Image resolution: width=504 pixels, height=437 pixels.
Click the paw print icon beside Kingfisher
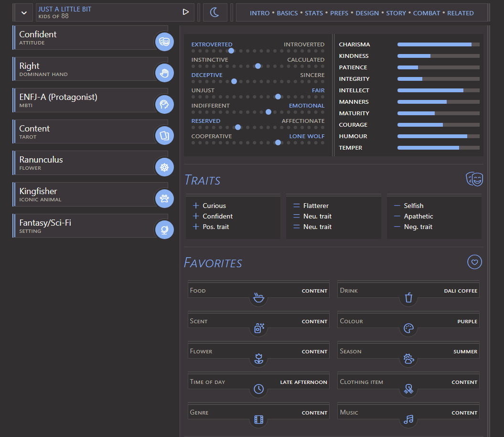coord(164,198)
